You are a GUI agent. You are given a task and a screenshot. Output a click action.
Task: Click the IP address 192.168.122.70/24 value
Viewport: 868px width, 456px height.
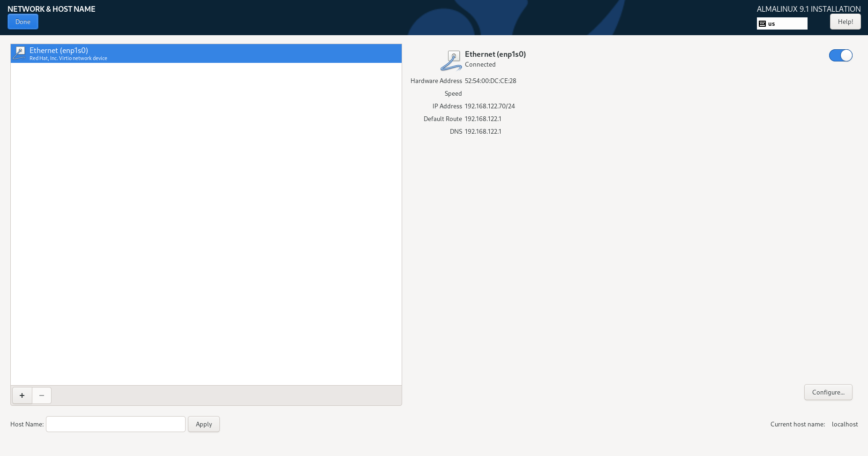click(490, 106)
